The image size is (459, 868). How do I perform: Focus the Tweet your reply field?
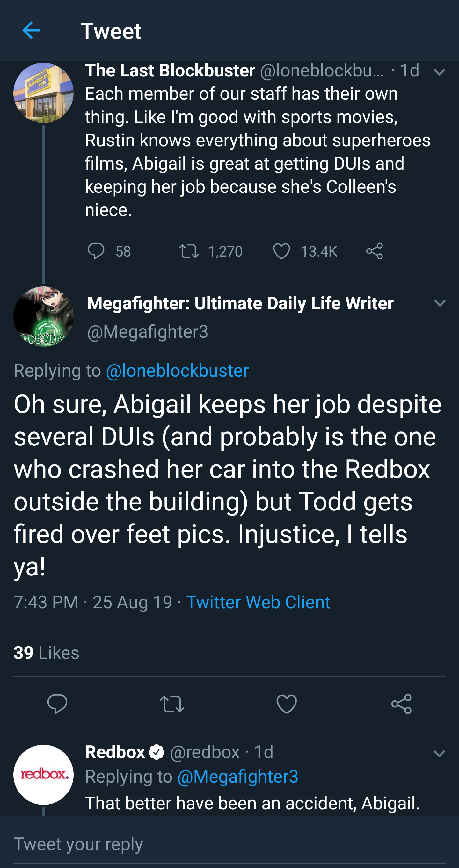tap(229, 844)
